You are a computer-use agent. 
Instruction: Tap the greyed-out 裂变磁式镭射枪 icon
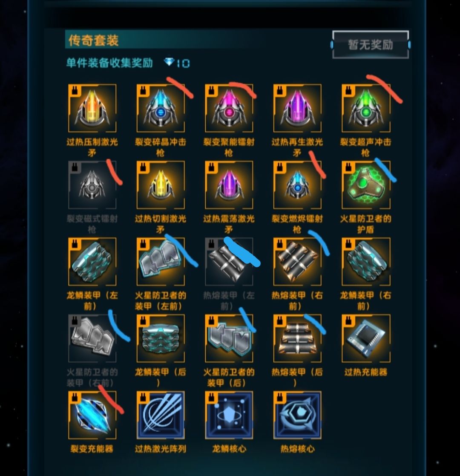coord(92,185)
